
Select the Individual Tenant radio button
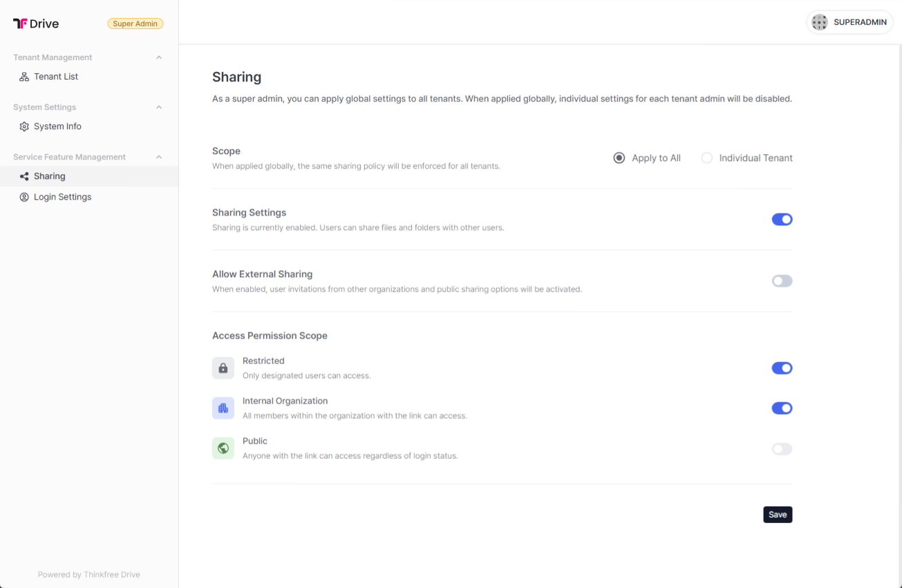706,158
